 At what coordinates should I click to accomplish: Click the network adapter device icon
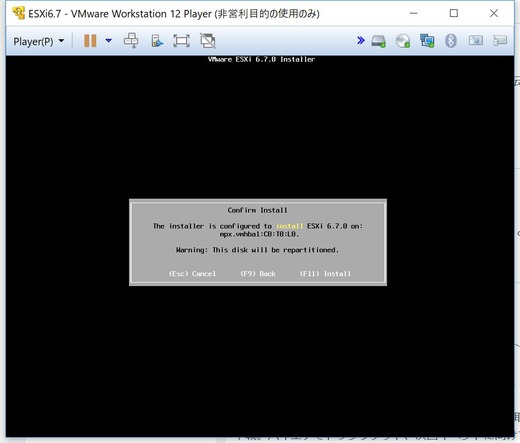pos(427,41)
